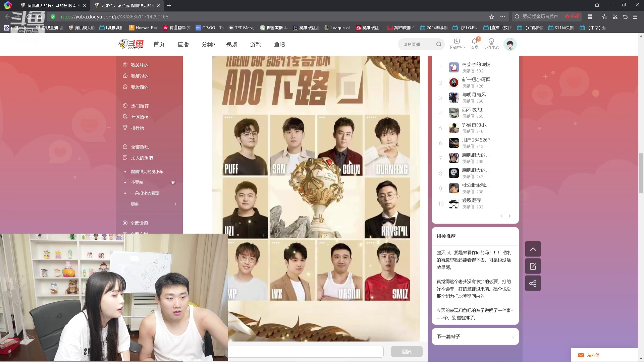
Task: Open recommended post starting 整天lol
Action: click(x=475, y=260)
